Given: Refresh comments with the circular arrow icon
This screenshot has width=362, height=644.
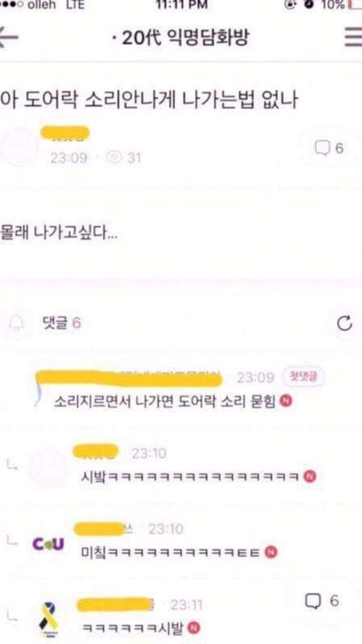Looking at the screenshot, I should tap(345, 324).
